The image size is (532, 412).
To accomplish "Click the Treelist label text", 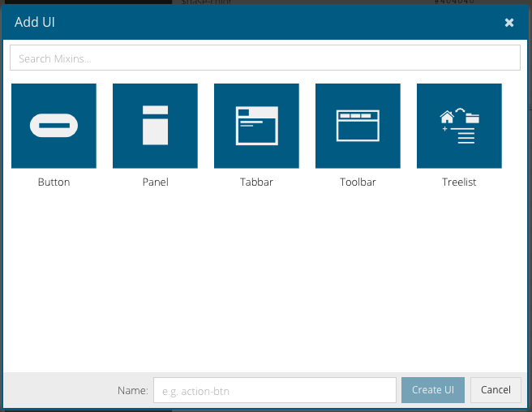I will click(x=459, y=182).
